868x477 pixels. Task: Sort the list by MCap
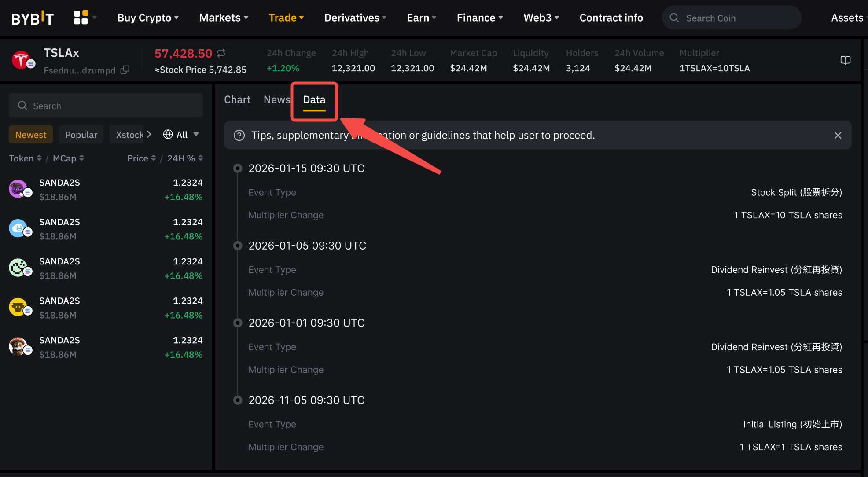click(68, 158)
